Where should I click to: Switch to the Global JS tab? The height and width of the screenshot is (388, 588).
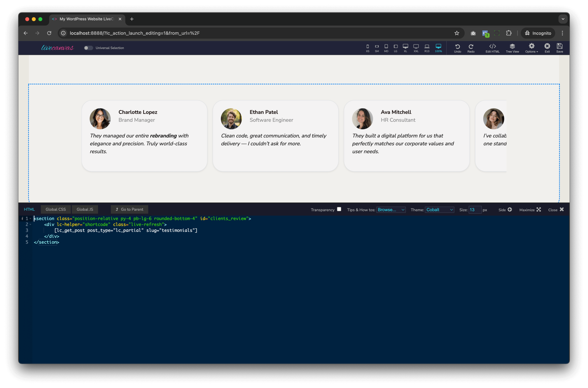85,209
